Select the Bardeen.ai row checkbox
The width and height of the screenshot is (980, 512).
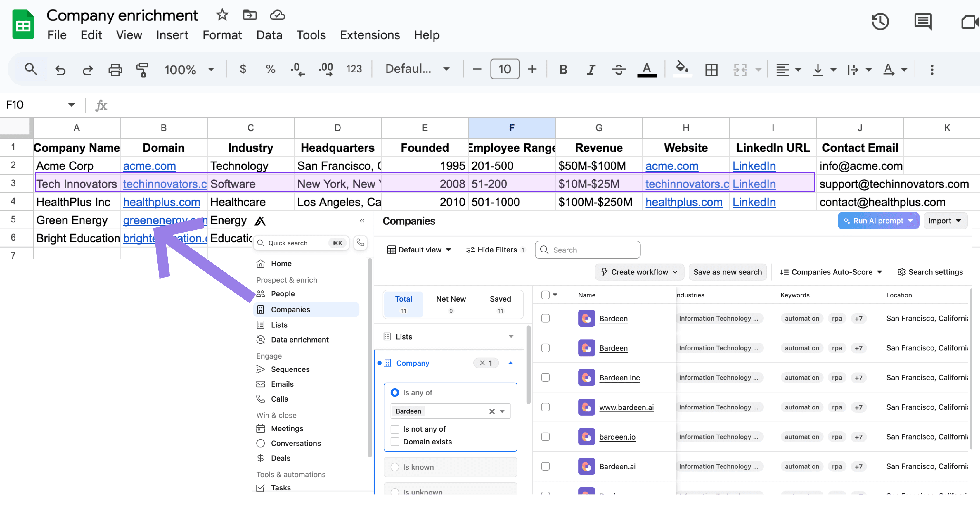pos(545,466)
